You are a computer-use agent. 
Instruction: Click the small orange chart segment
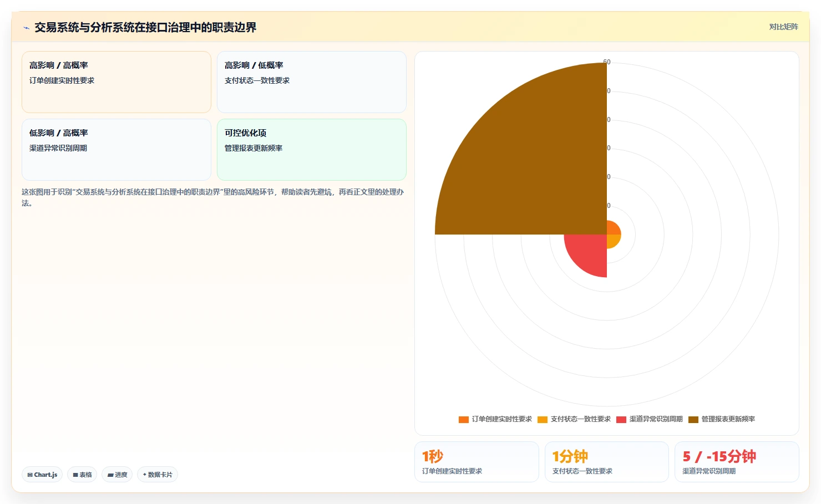[x=612, y=228]
